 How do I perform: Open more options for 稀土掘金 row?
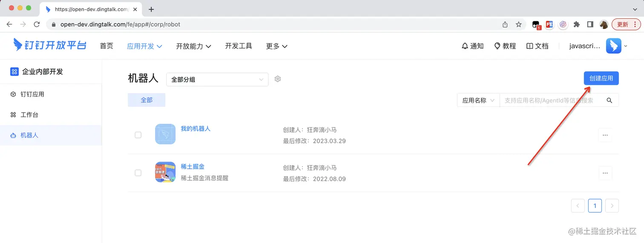pos(605,173)
